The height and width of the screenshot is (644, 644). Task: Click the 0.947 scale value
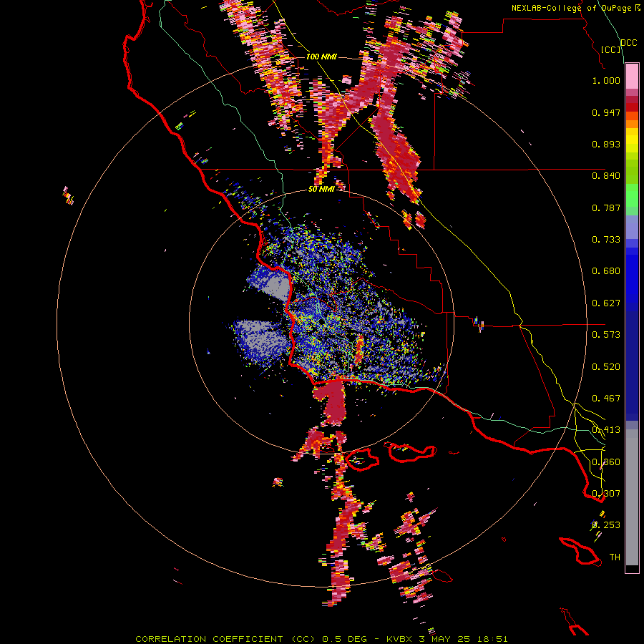pos(606,112)
